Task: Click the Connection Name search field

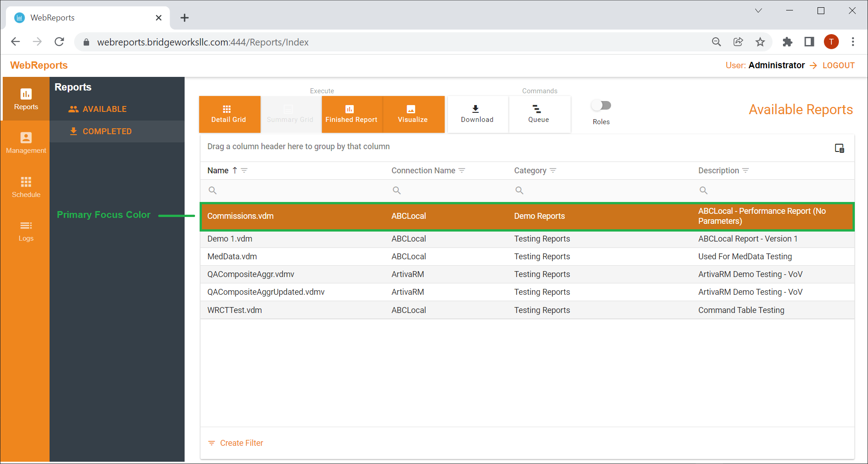Action: (446, 191)
